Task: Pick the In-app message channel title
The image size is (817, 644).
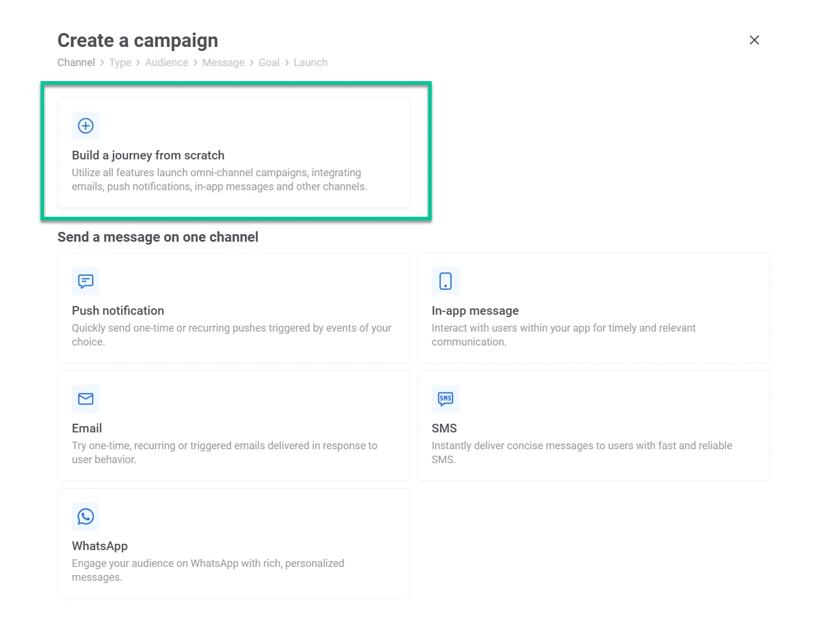Action: [475, 311]
